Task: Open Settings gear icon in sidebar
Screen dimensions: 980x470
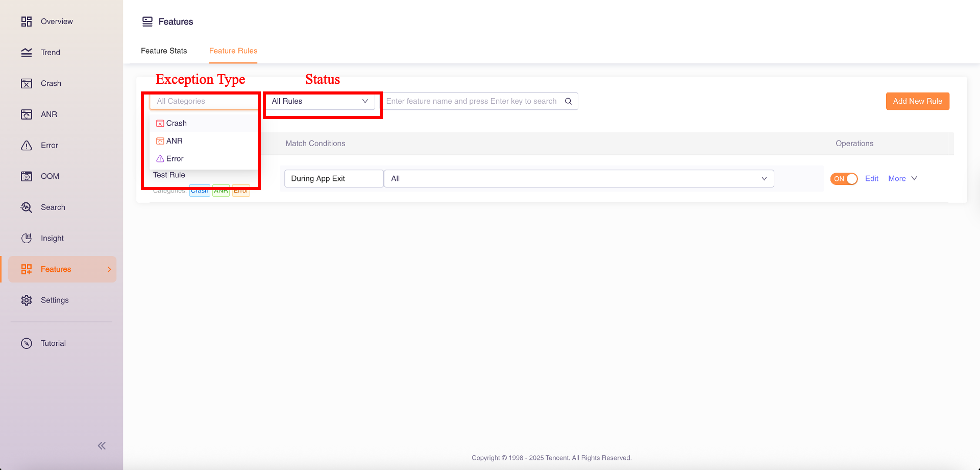Action: click(27, 300)
